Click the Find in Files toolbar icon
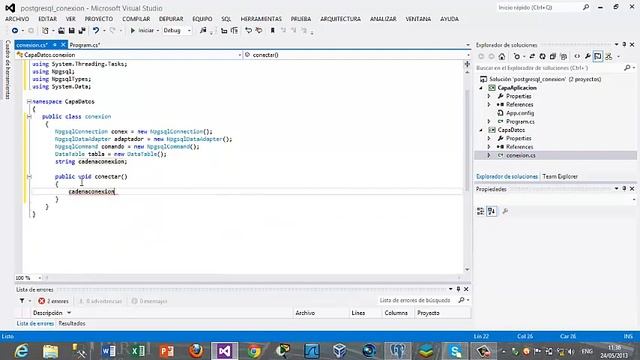 [203, 31]
